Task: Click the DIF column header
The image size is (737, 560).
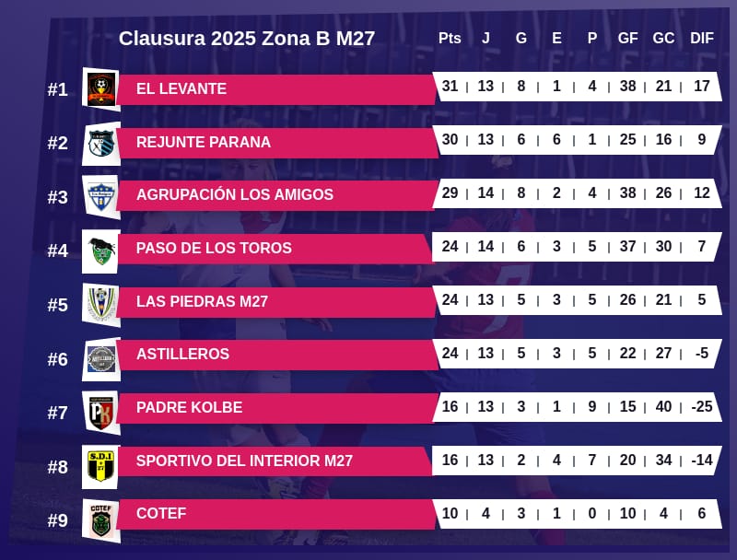Action: tap(702, 39)
